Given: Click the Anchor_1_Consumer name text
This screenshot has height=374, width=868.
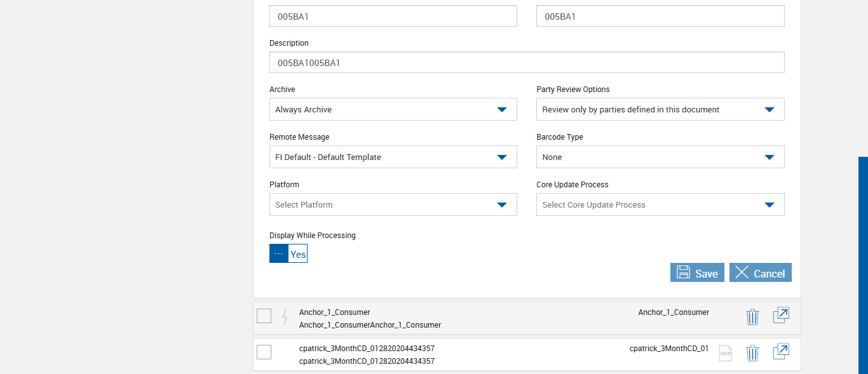Looking at the screenshot, I should pyautogui.click(x=335, y=312).
